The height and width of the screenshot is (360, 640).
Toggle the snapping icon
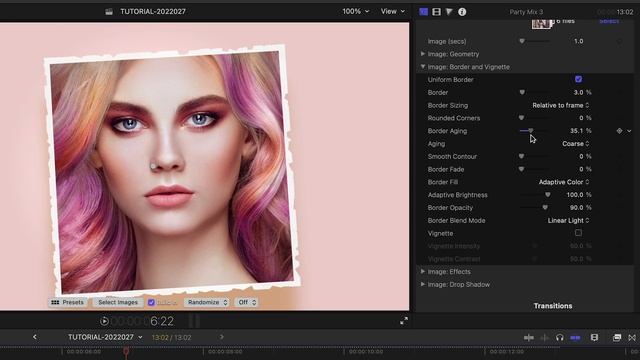coord(576,338)
